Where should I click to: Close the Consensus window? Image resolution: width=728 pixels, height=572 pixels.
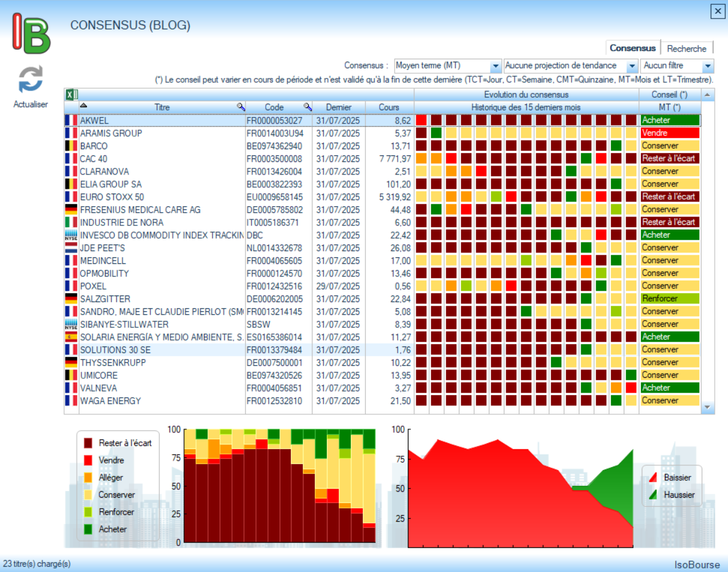pos(717,11)
